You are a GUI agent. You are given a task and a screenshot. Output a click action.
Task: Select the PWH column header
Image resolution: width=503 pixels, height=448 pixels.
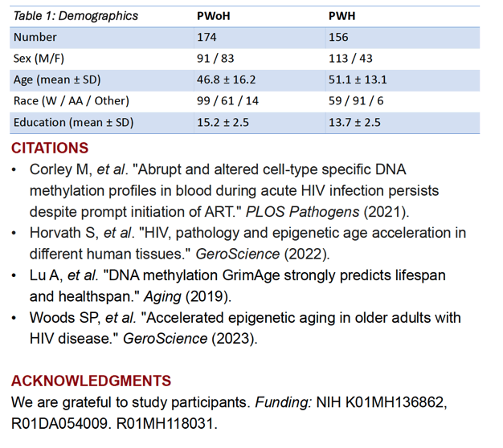click(x=341, y=16)
